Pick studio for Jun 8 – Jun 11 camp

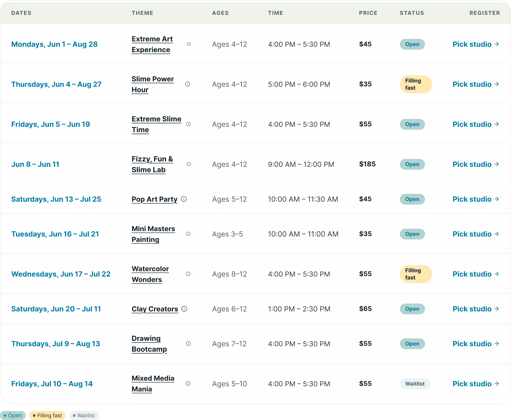click(476, 164)
